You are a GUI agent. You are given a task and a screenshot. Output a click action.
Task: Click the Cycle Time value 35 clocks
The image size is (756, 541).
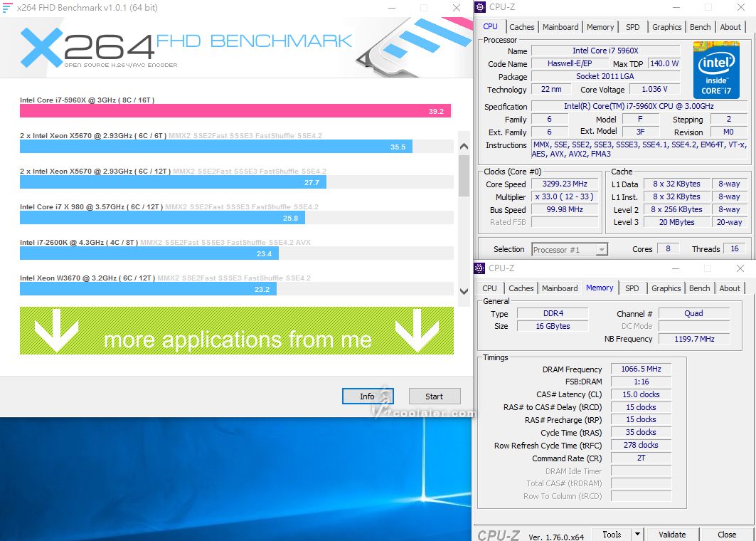(x=641, y=432)
